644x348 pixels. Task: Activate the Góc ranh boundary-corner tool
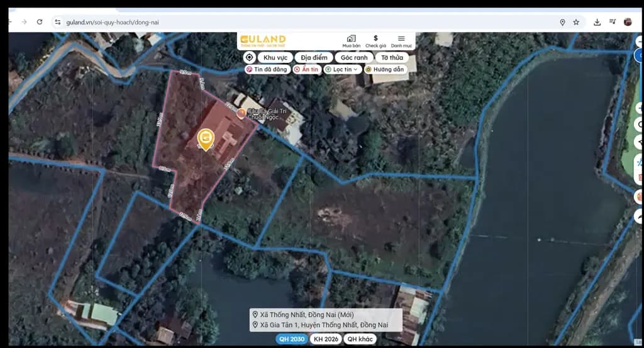pyautogui.click(x=354, y=57)
